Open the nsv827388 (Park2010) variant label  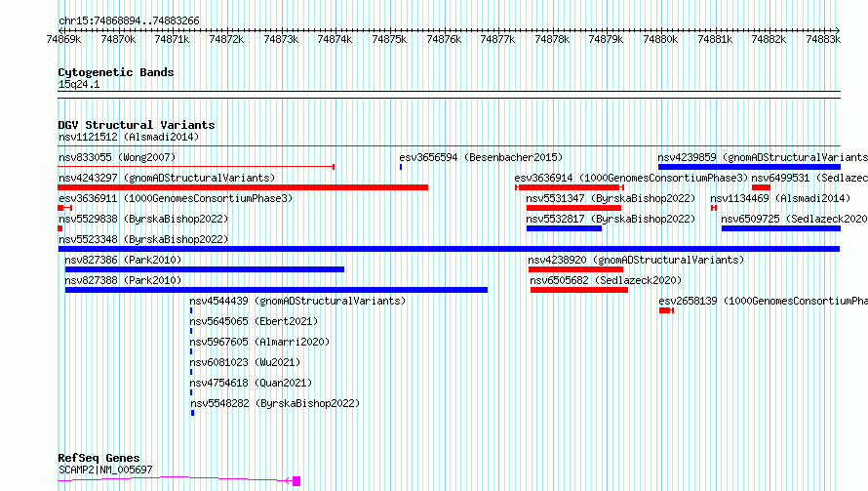123,280
